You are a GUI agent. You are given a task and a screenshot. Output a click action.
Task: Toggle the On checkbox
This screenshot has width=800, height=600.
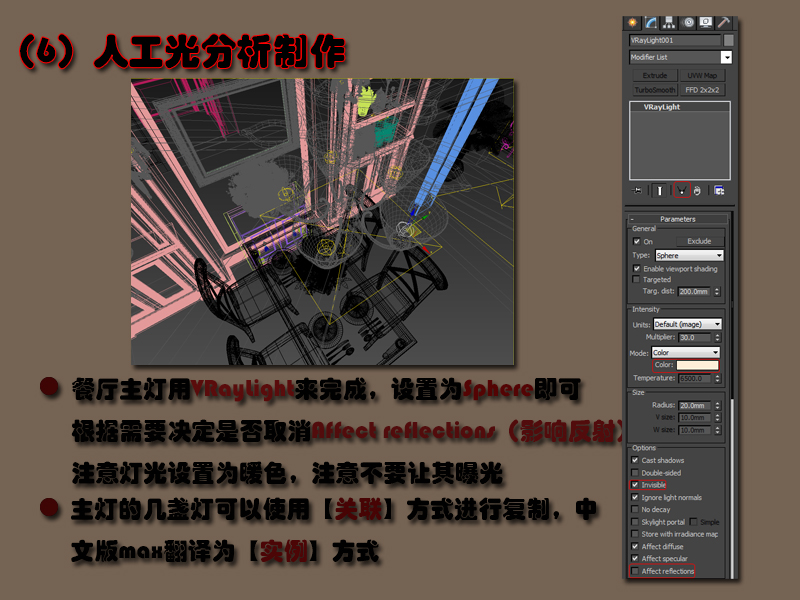click(637, 241)
